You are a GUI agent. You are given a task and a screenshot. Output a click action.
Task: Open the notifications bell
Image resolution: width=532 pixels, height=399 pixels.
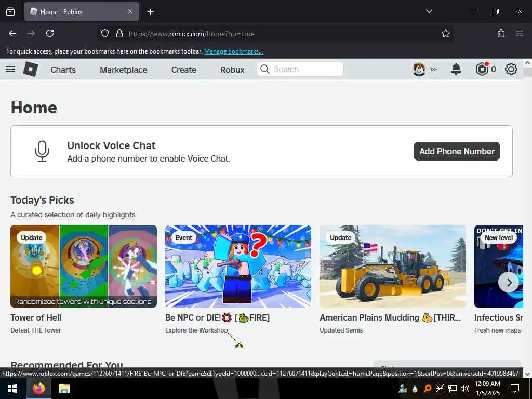[456, 69]
